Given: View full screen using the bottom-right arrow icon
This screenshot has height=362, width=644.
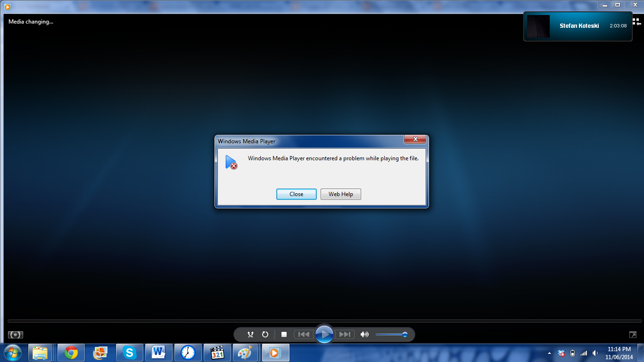Looking at the screenshot, I should tap(633, 335).
